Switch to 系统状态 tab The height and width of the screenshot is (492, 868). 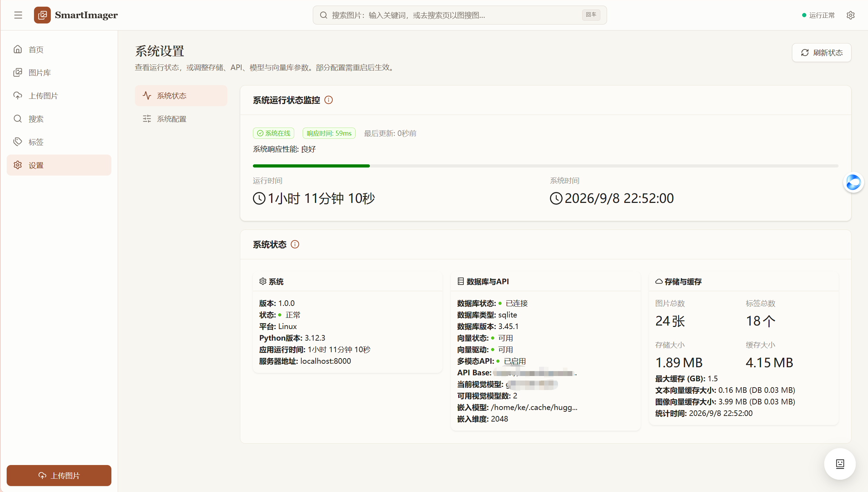[x=181, y=96]
